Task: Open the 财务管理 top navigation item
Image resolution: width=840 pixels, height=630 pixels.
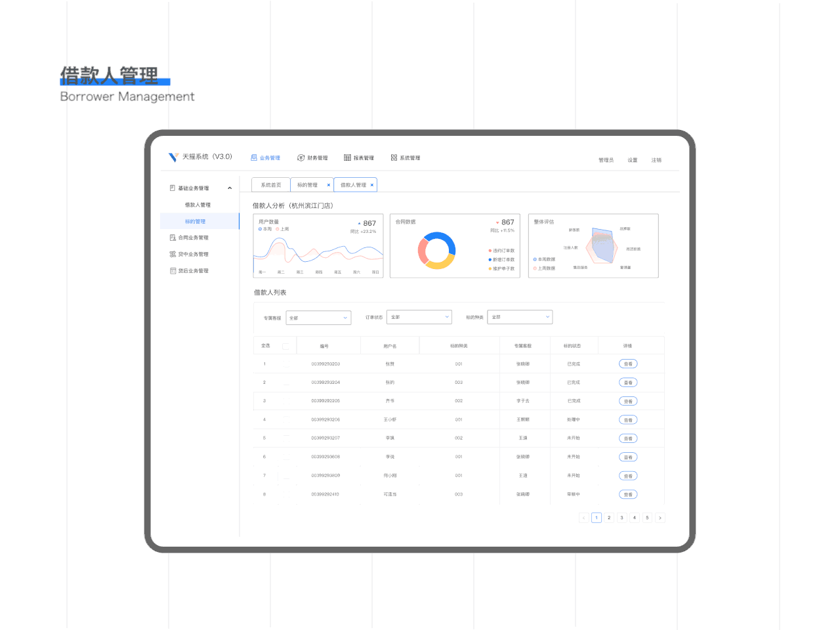Action: coord(312,157)
